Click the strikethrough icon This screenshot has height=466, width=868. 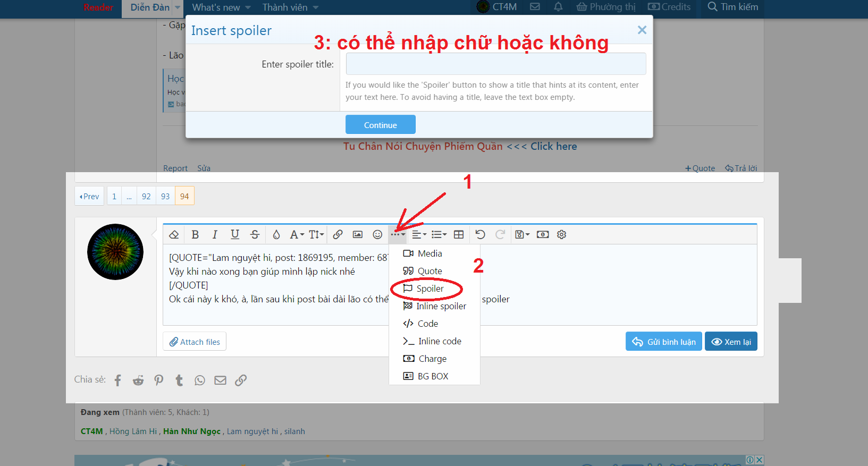(x=255, y=234)
